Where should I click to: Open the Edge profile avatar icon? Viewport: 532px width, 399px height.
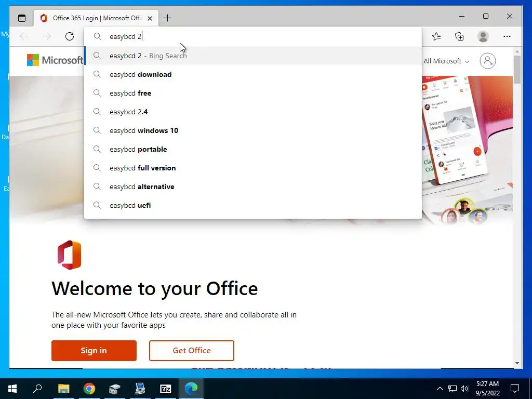[483, 36]
